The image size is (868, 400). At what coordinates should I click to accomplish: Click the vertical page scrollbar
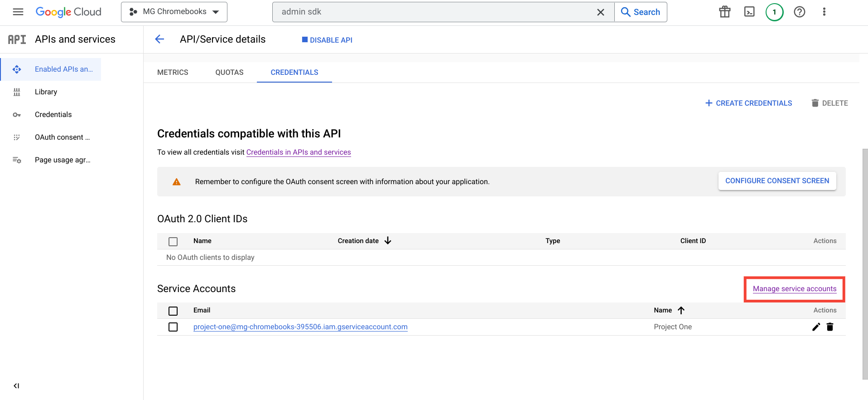tap(865, 263)
